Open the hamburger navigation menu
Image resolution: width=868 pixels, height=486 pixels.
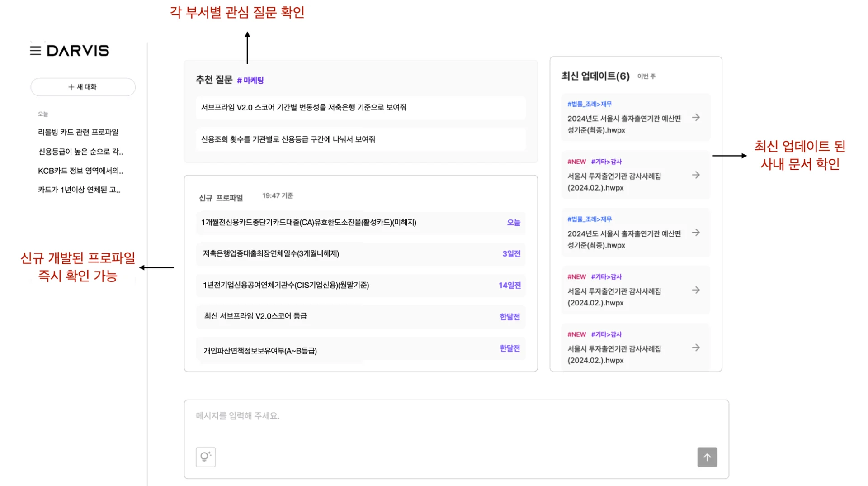36,50
